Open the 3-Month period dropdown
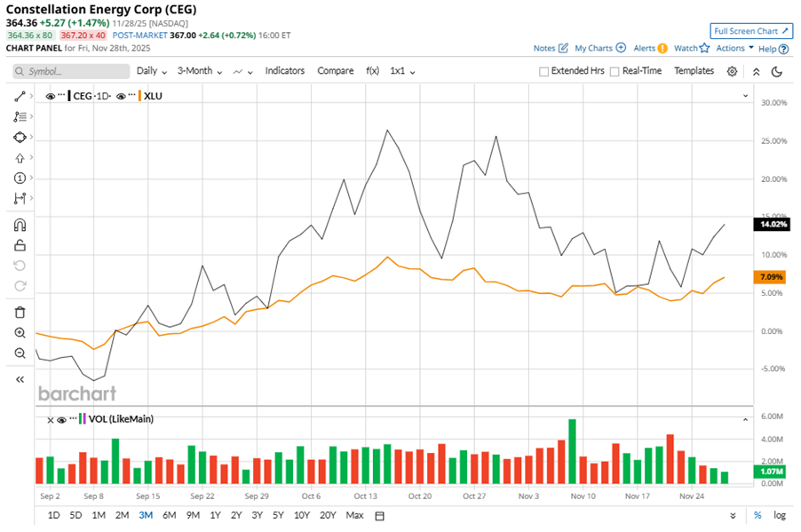The height and width of the screenshot is (532, 801). pyautogui.click(x=200, y=71)
